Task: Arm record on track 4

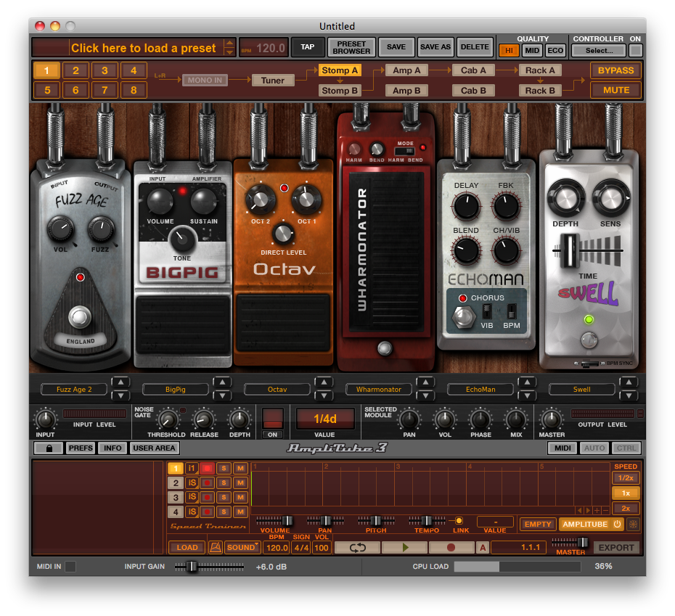Action: (x=207, y=512)
